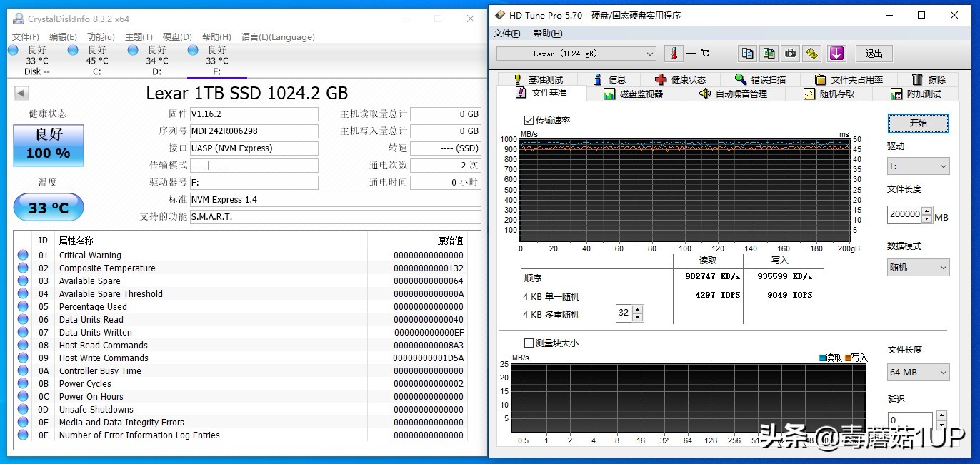Open the 功能(F) menu in CrystalDiskInfo

click(101, 37)
